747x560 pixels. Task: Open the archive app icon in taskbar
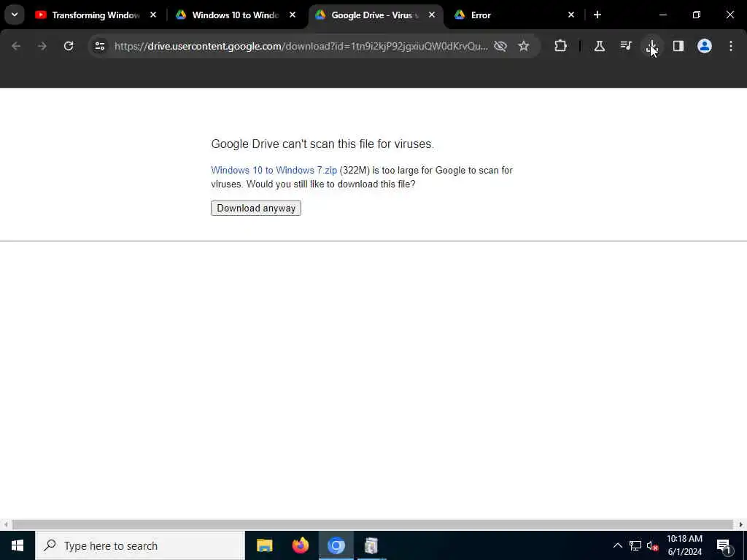coord(371,545)
